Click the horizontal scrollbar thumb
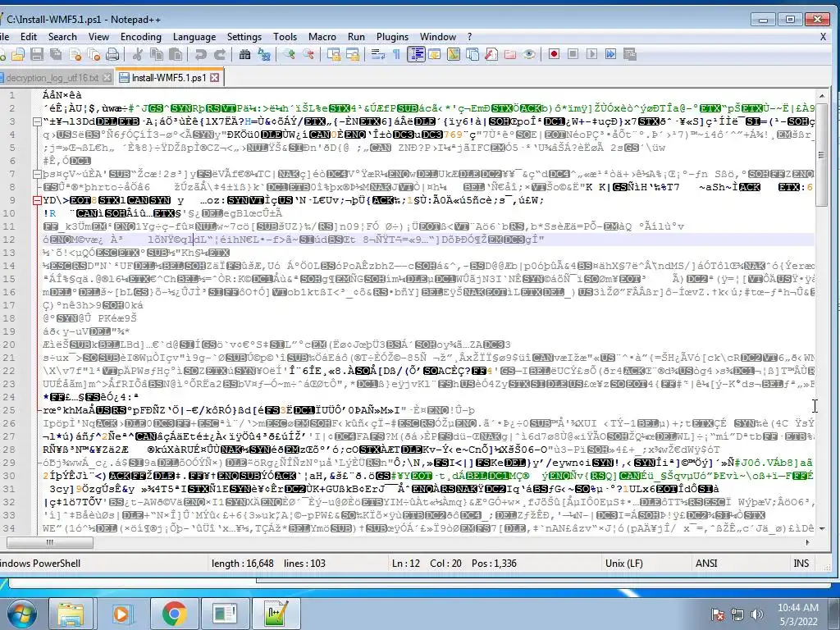The image size is (840, 630). (50, 542)
